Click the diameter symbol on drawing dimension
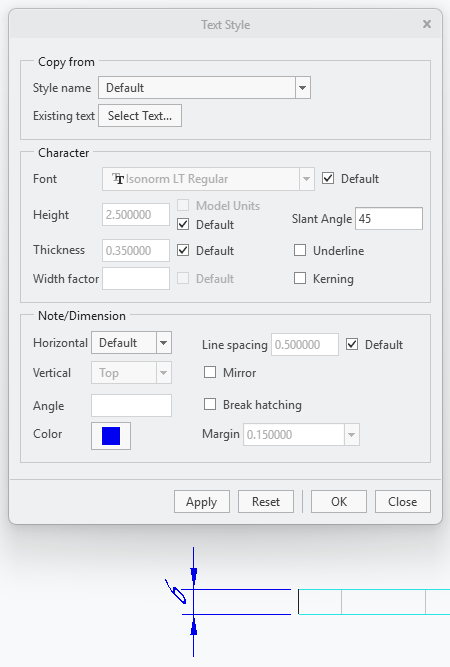450x667 pixels. pos(176,592)
